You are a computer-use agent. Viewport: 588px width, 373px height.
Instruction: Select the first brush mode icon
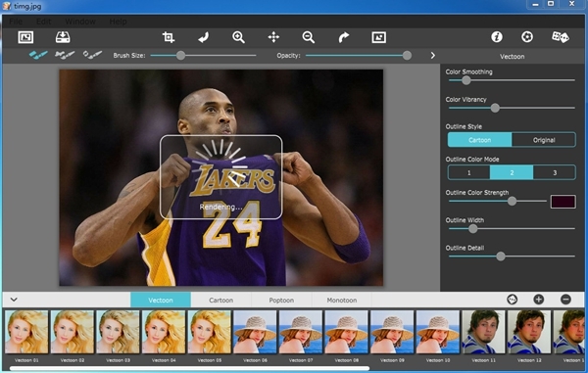click(x=38, y=55)
